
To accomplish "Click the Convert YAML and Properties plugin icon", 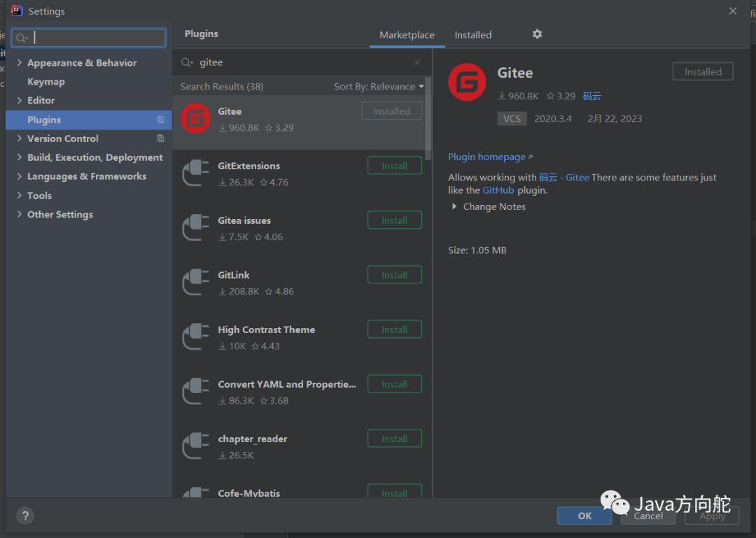I will [195, 391].
